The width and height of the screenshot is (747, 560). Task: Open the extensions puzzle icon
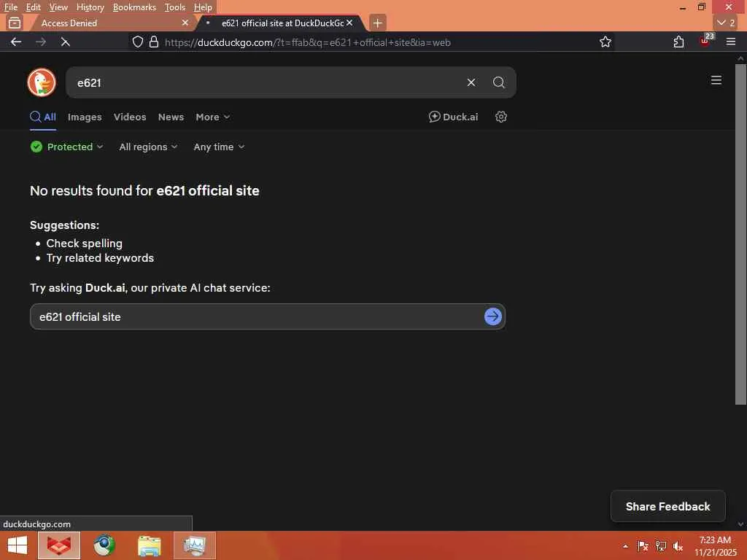tap(678, 42)
